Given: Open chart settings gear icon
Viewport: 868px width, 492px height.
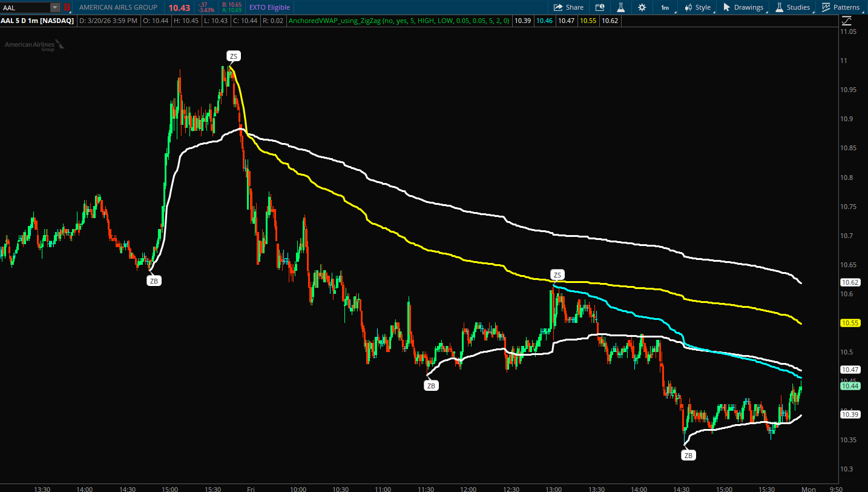Looking at the screenshot, I should (x=642, y=7).
